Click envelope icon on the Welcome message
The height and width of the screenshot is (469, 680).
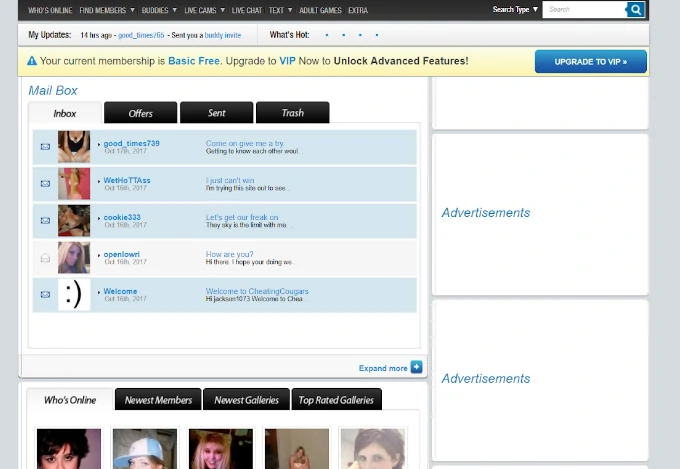[x=45, y=295]
